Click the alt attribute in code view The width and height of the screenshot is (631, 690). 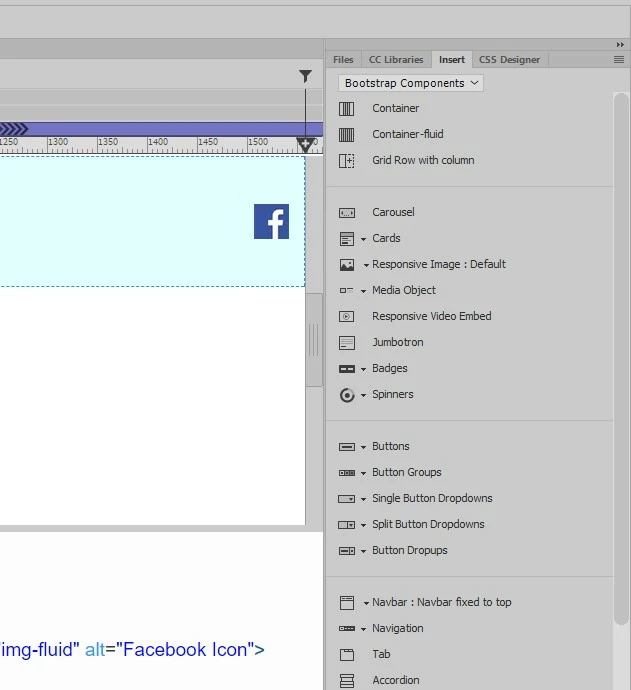coord(95,650)
